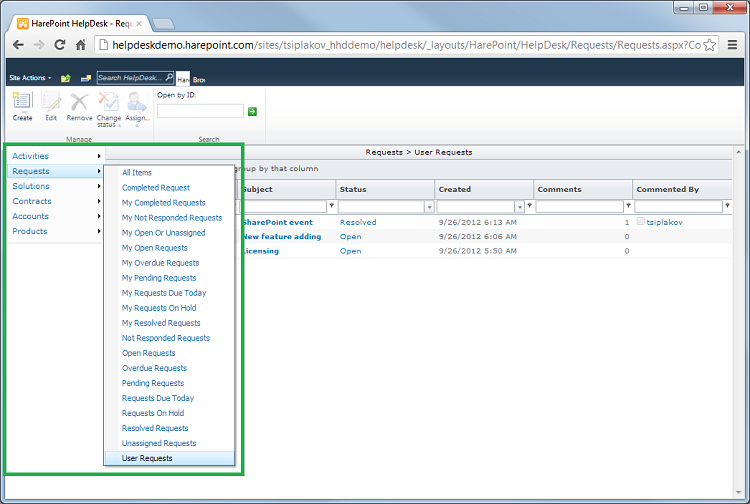Bookmark this page with the star

pyautogui.click(x=710, y=45)
